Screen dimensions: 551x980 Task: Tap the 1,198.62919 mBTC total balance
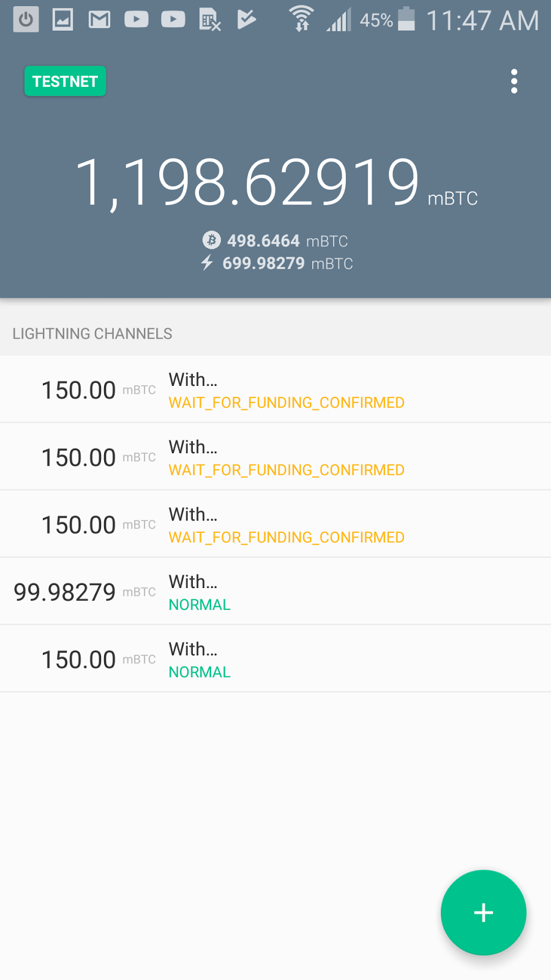[x=248, y=183]
